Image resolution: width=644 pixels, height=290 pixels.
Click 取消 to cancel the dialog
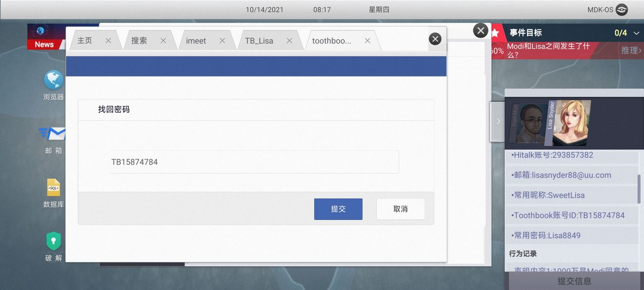coord(400,208)
